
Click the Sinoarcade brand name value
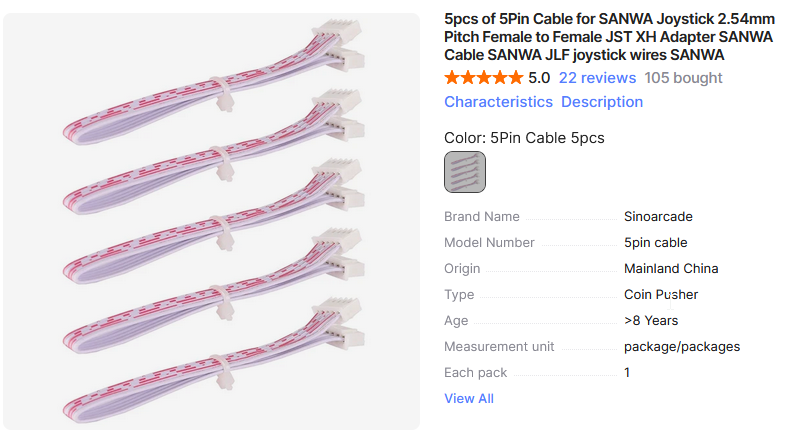point(658,216)
